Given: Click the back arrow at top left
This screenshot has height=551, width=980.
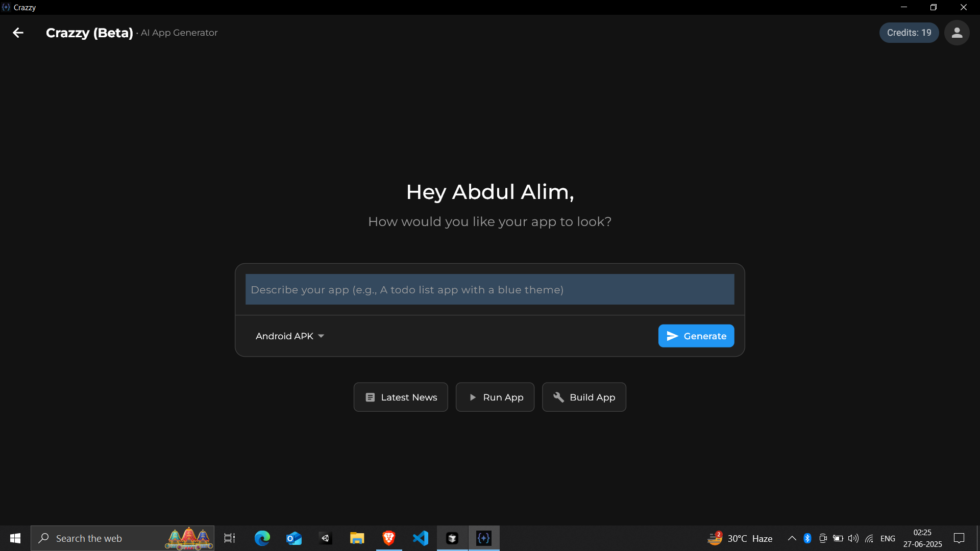Looking at the screenshot, I should pos(18,33).
